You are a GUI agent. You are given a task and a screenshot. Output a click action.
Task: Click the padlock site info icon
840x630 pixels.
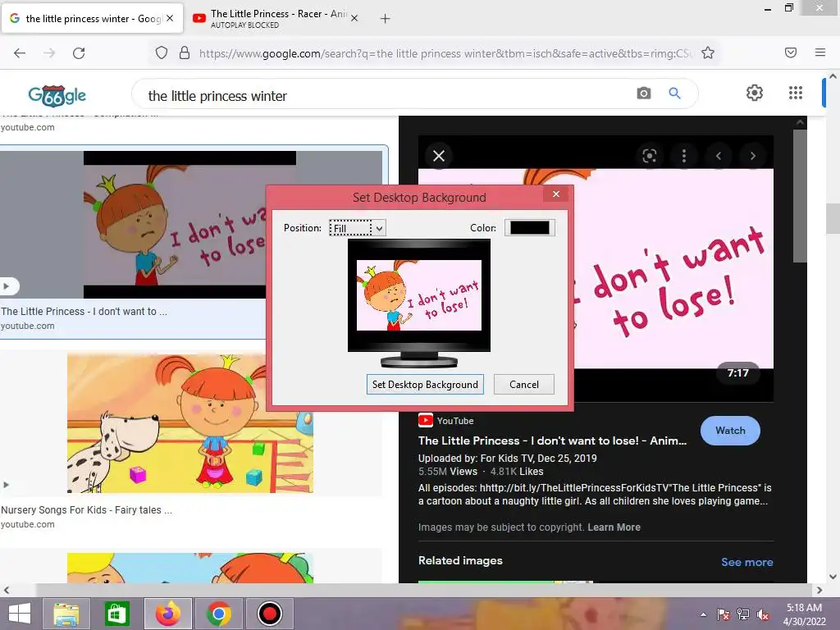[x=185, y=53]
